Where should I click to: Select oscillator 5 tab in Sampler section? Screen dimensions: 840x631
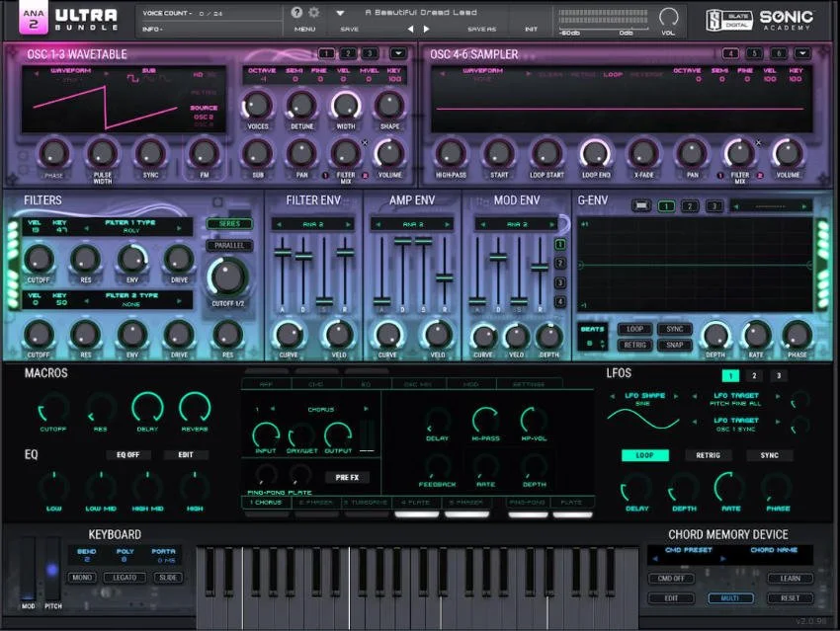point(754,53)
